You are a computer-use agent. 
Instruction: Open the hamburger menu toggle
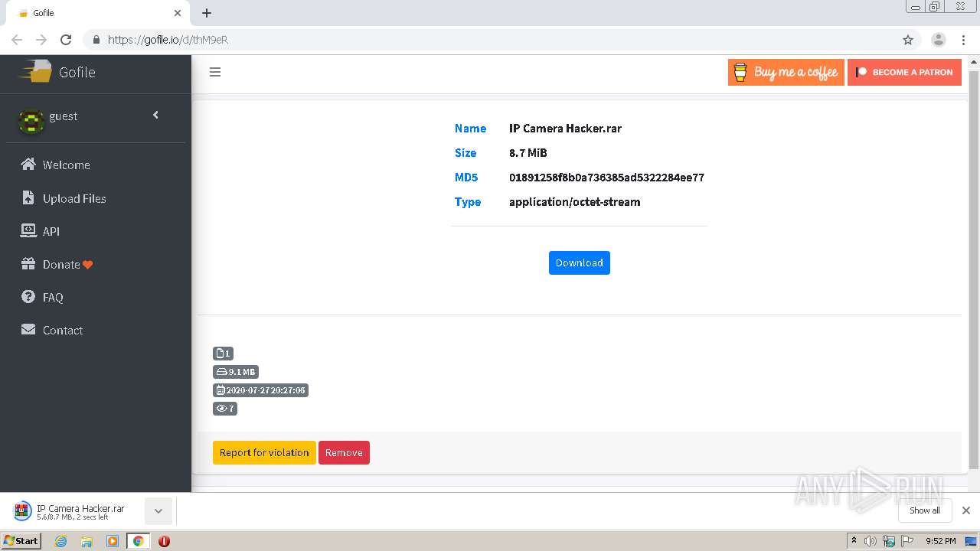pyautogui.click(x=215, y=72)
